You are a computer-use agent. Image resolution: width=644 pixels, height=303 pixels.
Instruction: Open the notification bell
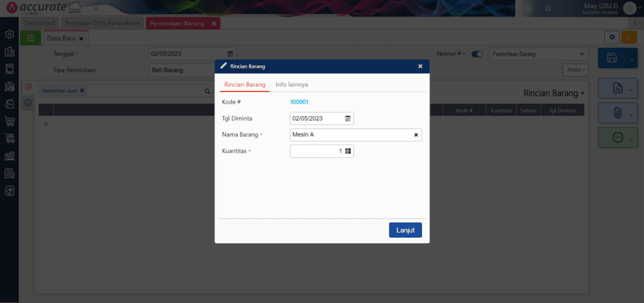[x=548, y=8]
